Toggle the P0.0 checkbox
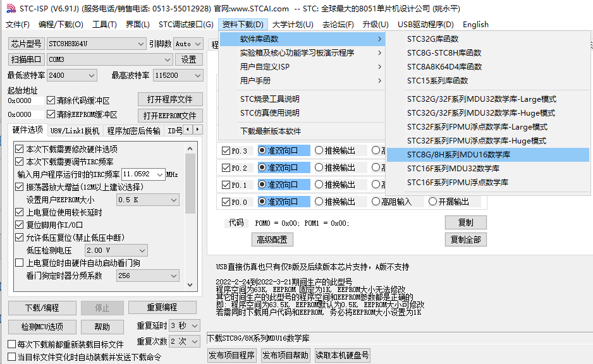The height and width of the screenshot is (364, 593). click(x=226, y=202)
